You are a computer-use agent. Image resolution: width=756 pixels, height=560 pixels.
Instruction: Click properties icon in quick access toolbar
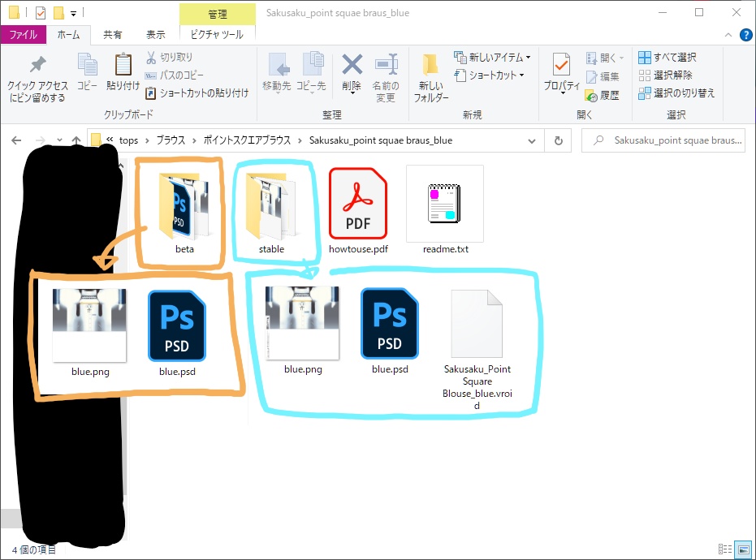click(41, 12)
